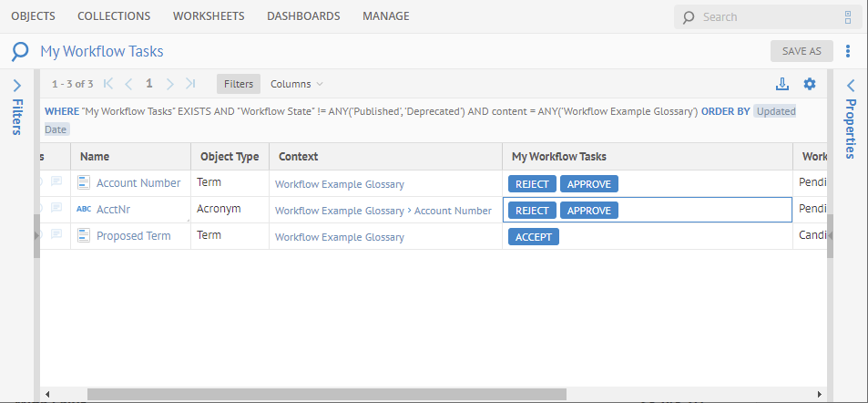Open the grid settings gear icon
The image size is (868, 403).
810,84
